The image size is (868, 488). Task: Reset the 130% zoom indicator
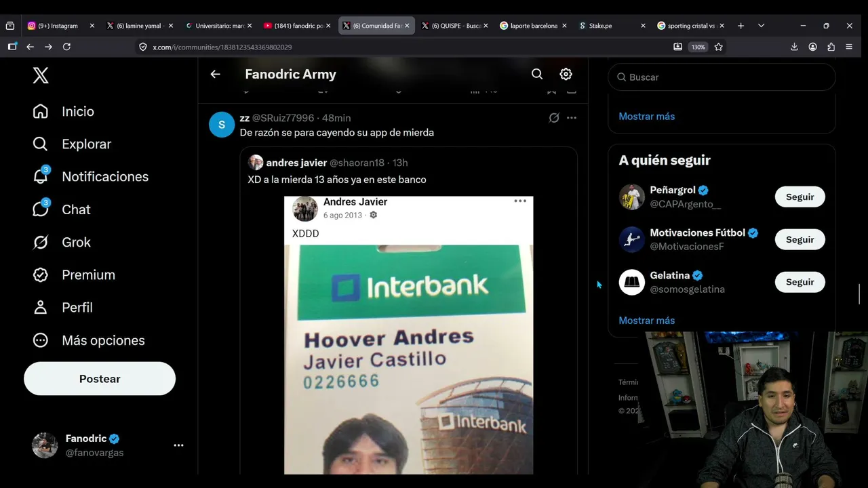(698, 47)
